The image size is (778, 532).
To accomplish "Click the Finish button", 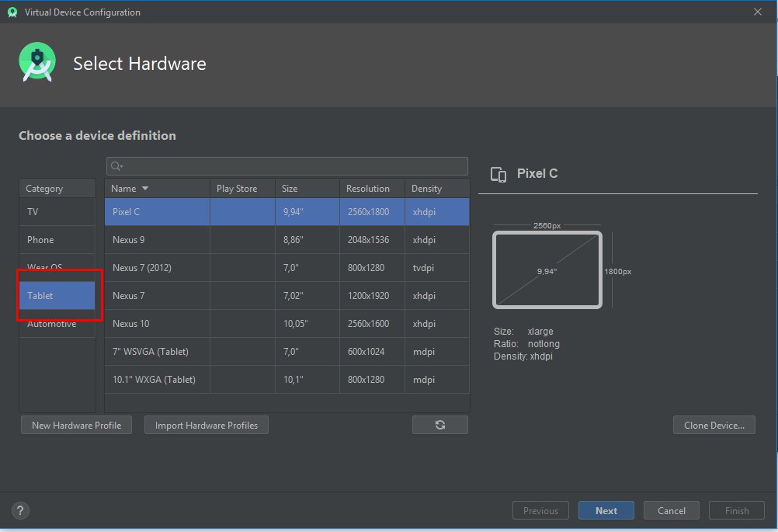I will [737, 511].
